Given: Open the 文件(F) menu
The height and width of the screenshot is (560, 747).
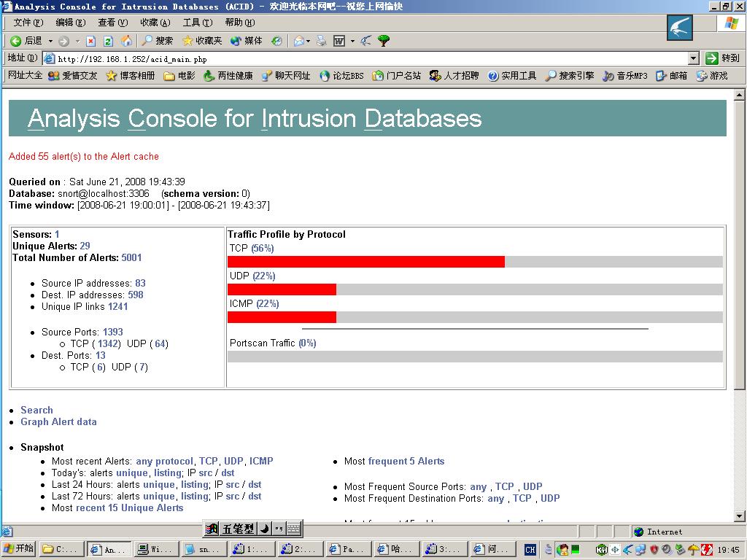Looking at the screenshot, I should (28, 23).
